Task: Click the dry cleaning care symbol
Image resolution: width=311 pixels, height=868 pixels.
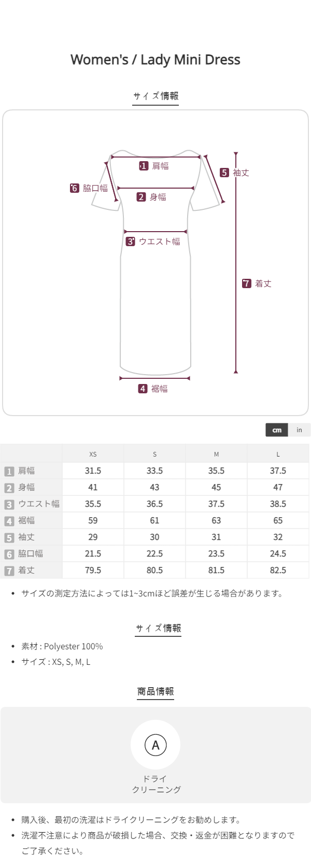Action: pyautogui.click(x=155, y=745)
